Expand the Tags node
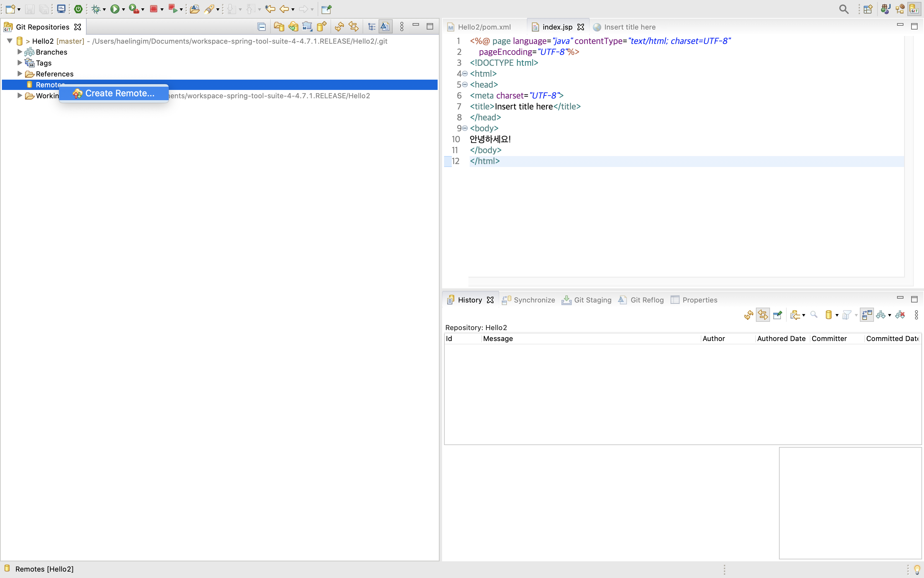 (x=20, y=63)
